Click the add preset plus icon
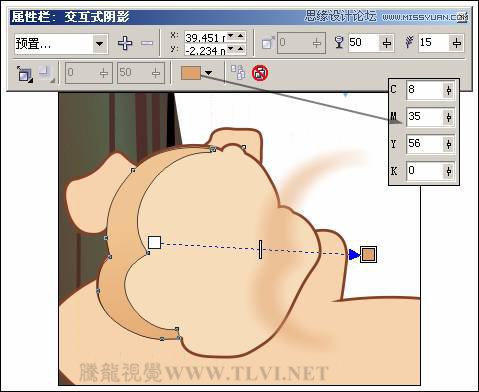479x392 pixels. (x=125, y=43)
